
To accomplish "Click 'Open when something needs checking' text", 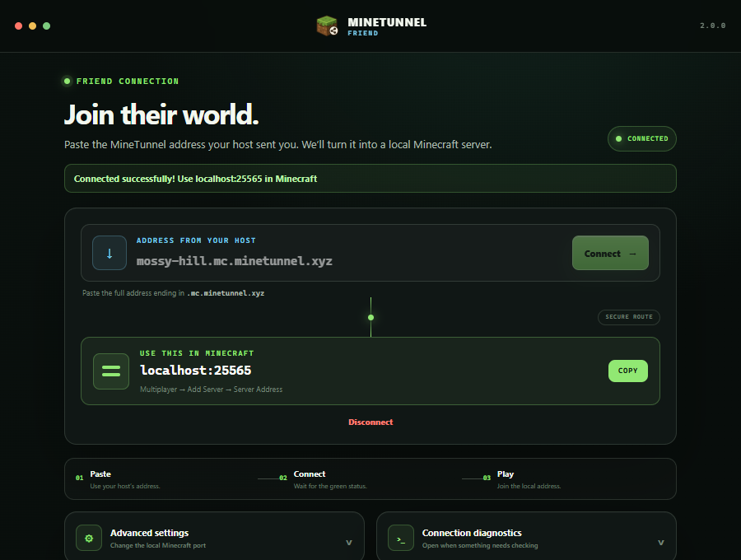I will tap(480, 545).
